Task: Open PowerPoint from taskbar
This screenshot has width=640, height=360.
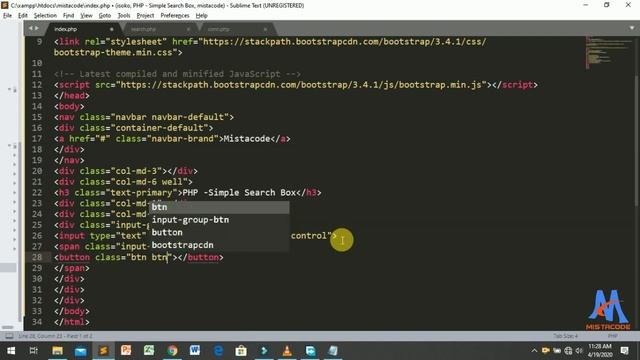Action: point(126,351)
